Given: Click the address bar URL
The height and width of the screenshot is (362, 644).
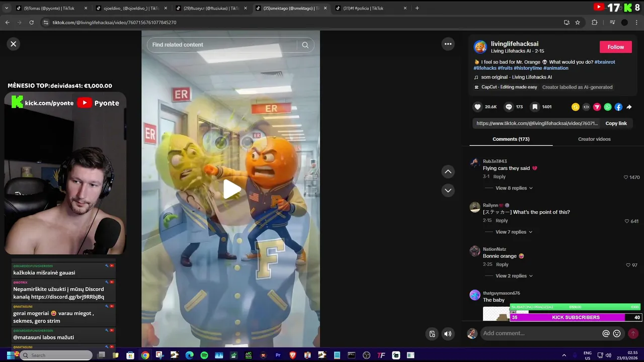Looking at the screenshot, I should 114,22.
